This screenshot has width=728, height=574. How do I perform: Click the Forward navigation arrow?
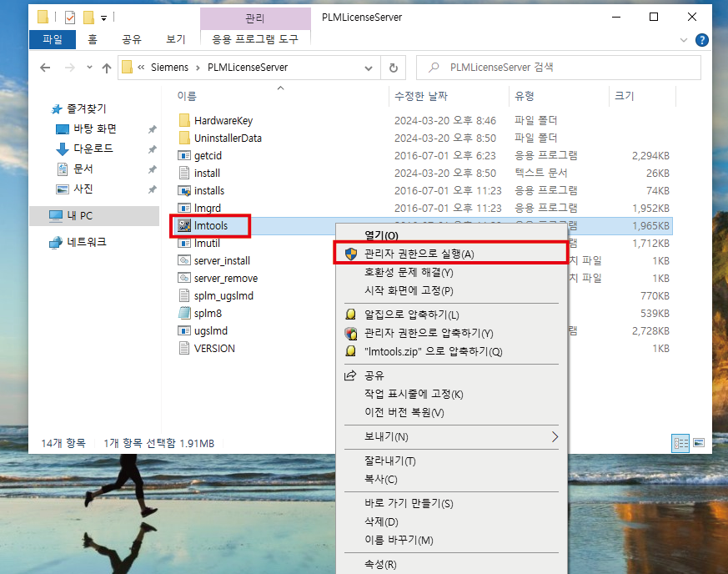[70, 68]
